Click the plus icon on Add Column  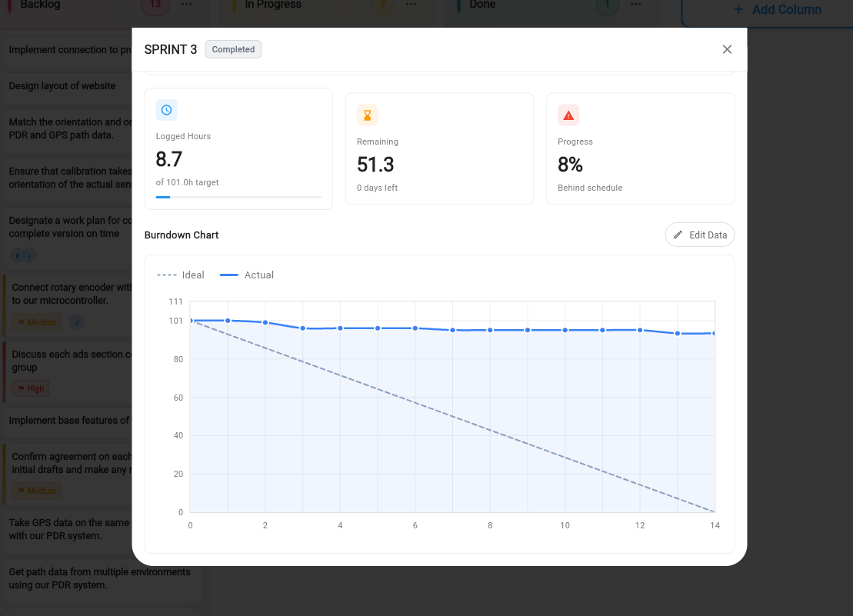[738, 9]
